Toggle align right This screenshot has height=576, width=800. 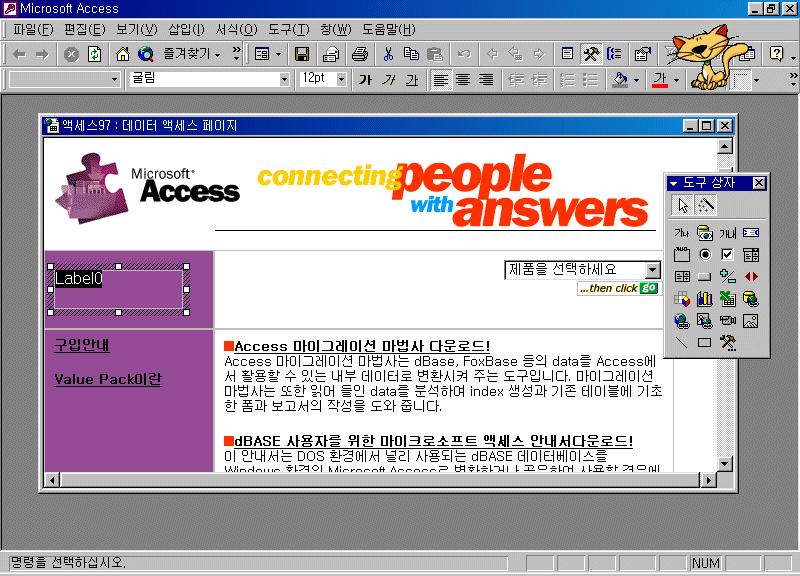pyautogui.click(x=486, y=80)
